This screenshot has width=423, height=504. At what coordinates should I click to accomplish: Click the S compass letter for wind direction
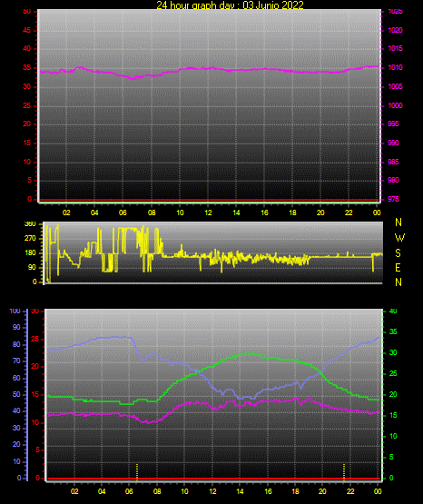pyautogui.click(x=398, y=253)
